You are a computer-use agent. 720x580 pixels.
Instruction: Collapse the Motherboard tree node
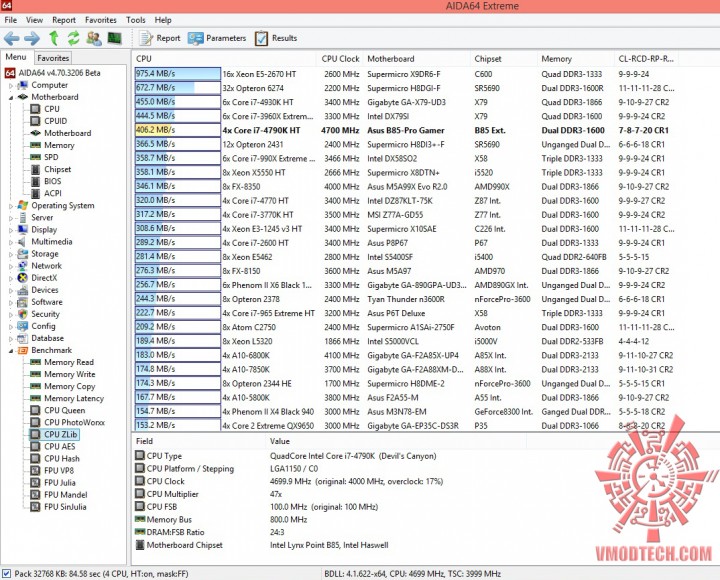pyautogui.click(x=11, y=97)
